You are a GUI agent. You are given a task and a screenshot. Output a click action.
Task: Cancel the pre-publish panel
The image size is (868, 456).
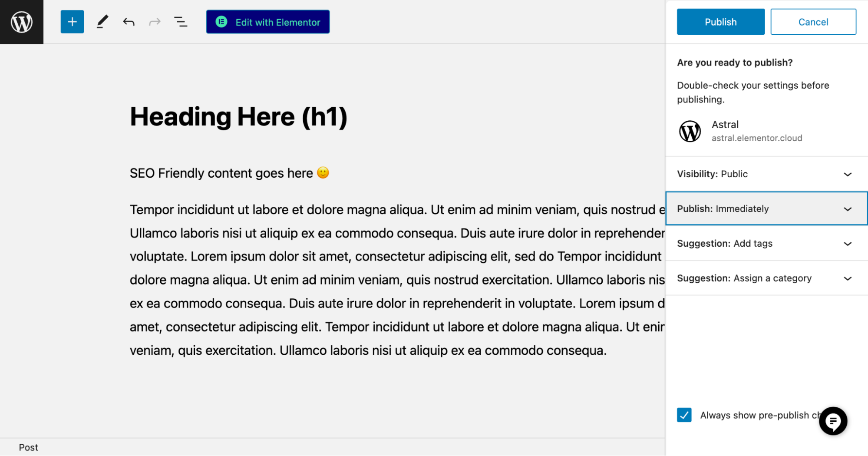(813, 22)
